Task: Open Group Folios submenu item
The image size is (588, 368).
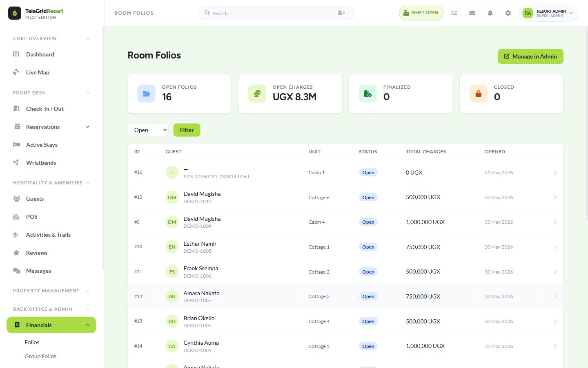Action: click(40, 356)
